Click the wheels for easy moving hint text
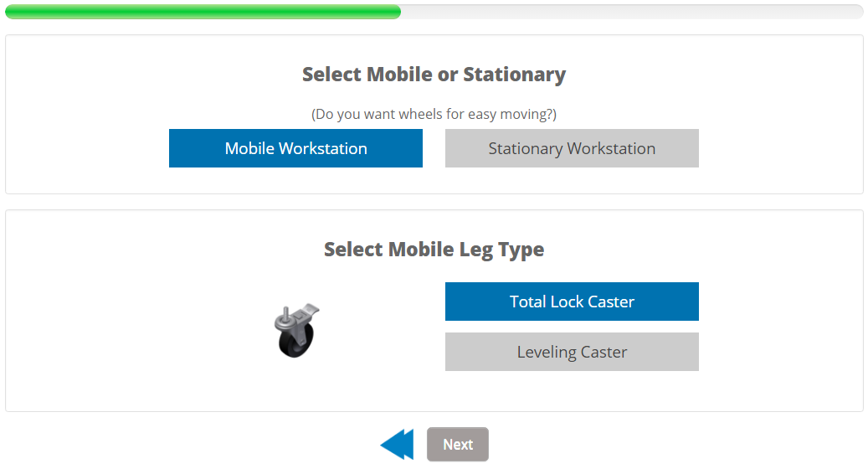Screen dimensions: 868x469 [434, 114]
